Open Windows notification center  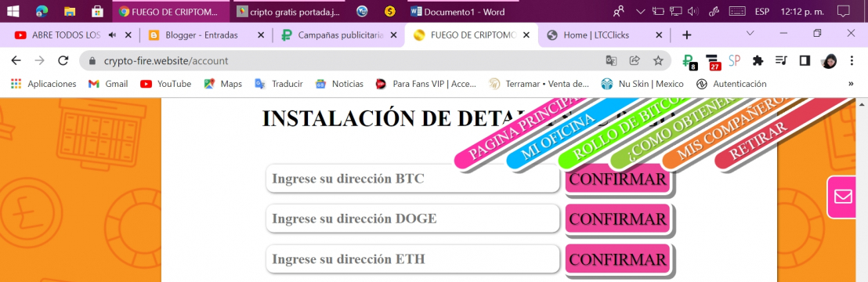[843, 11]
